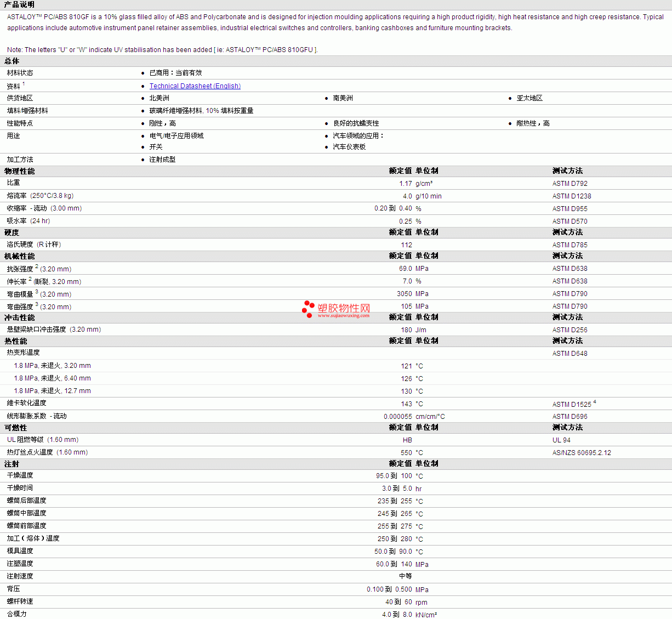Click the "ASTM D570" test method
The height and width of the screenshot is (619, 672).
(570, 222)
